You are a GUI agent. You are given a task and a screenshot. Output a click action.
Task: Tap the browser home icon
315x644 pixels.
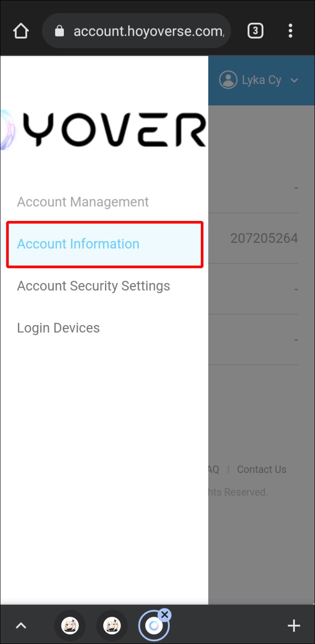pos(21,31)
